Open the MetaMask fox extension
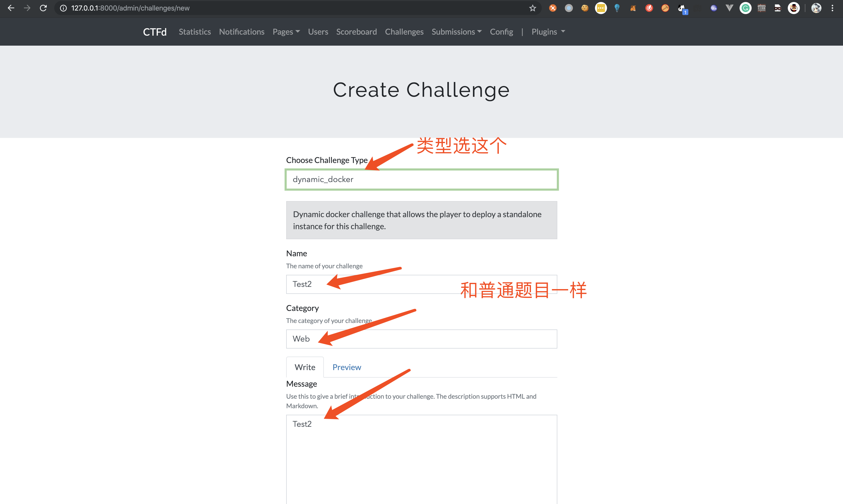Viewport: 843px width, 504px height. coord(633,8)
